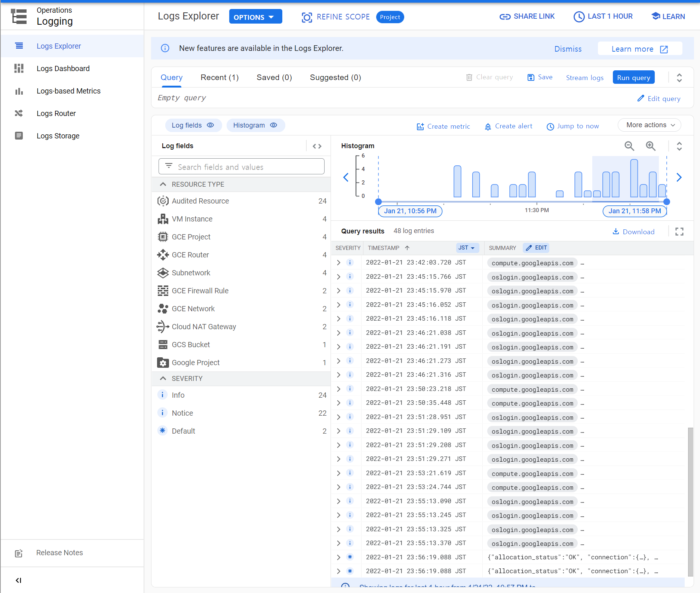Viewport: 700px width, 593px height.
Task: Dismiss the new features banner
Action: (x=568, y=49)
